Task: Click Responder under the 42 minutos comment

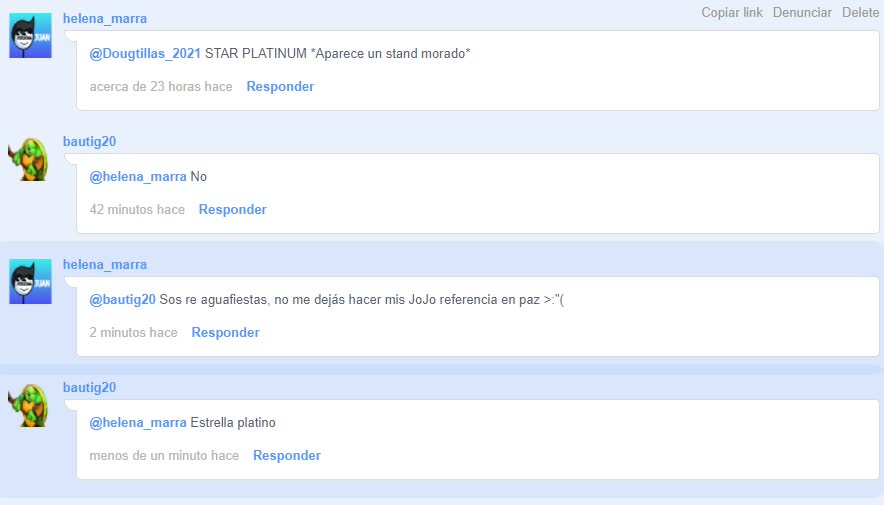Action: tap(232, 209)
